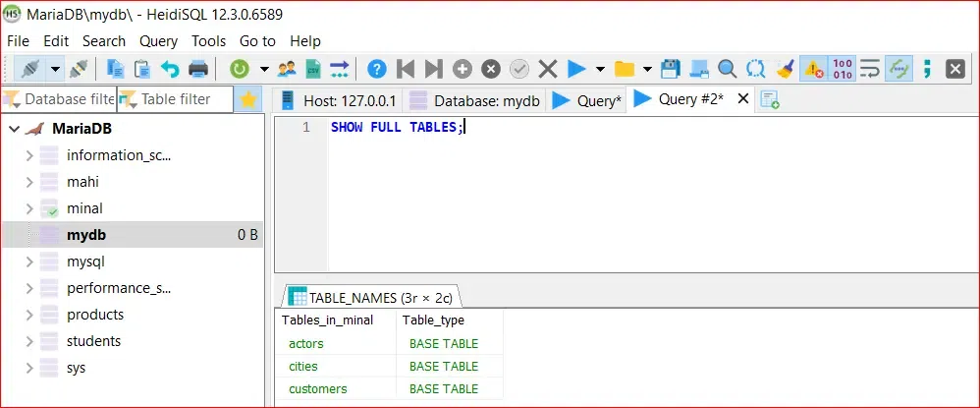Open the refresh dropdown arrow
This screenshot has width=980, height=408.
click(x=264, y=68)
